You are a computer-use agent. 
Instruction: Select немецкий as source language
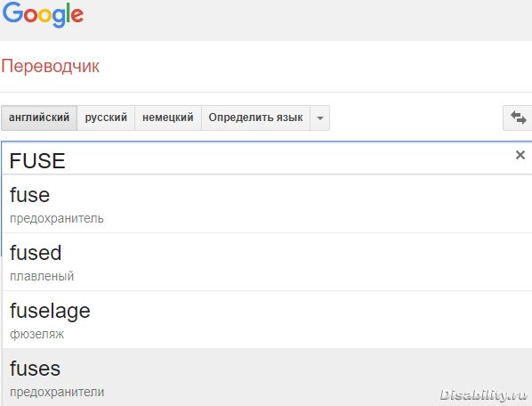pos(168,118)
